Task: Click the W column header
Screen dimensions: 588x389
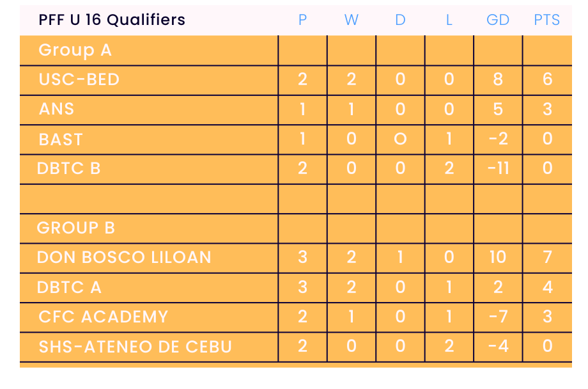Action: click(351, 20)
